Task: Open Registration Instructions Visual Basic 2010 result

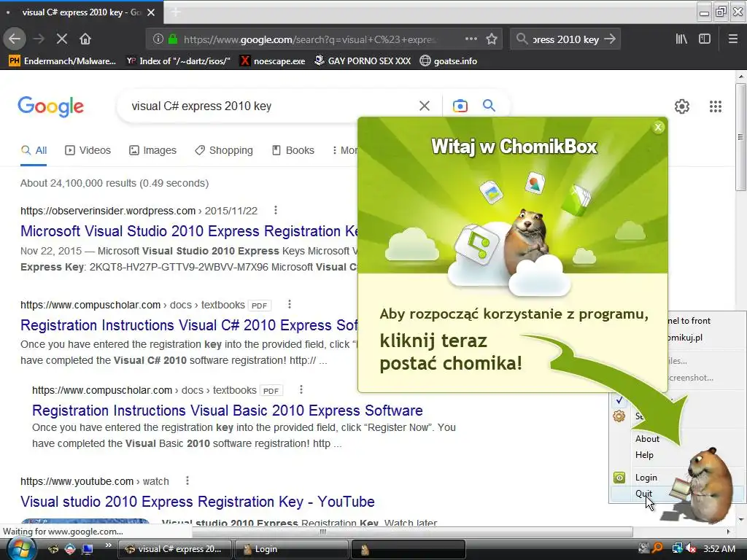Action: [228, 411]
